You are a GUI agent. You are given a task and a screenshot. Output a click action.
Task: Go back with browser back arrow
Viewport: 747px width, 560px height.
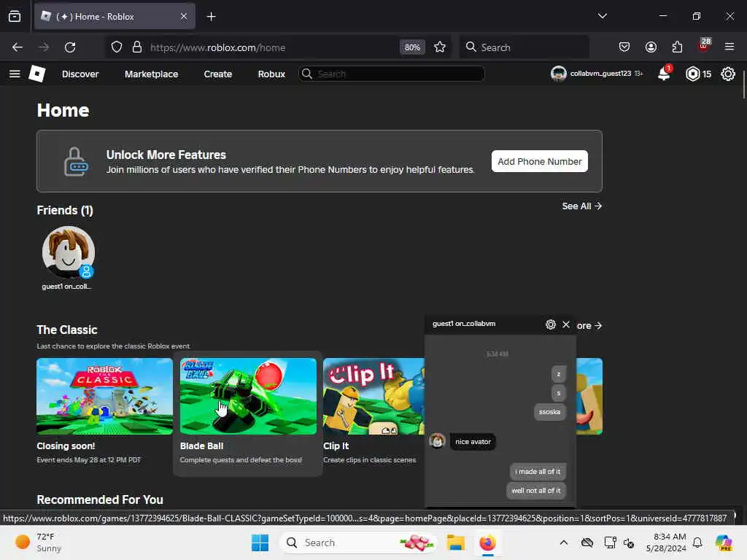click(x=18, y=47)
